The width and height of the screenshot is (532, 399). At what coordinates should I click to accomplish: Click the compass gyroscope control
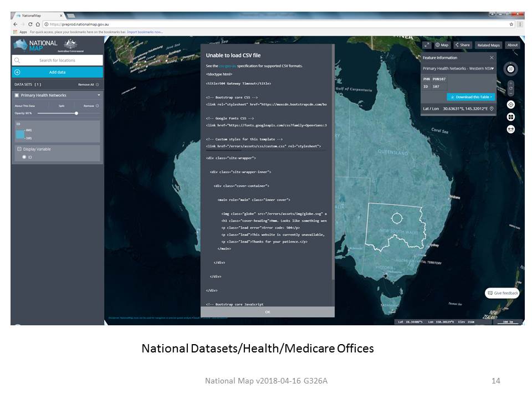pos(510,69)
